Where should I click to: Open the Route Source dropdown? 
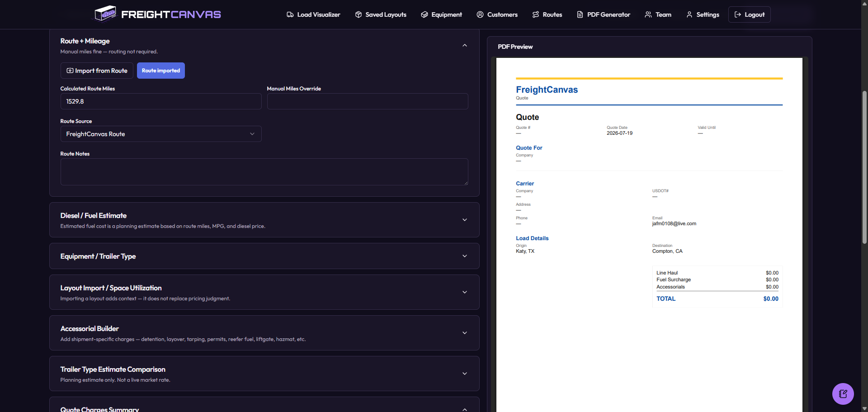point(161,134)
